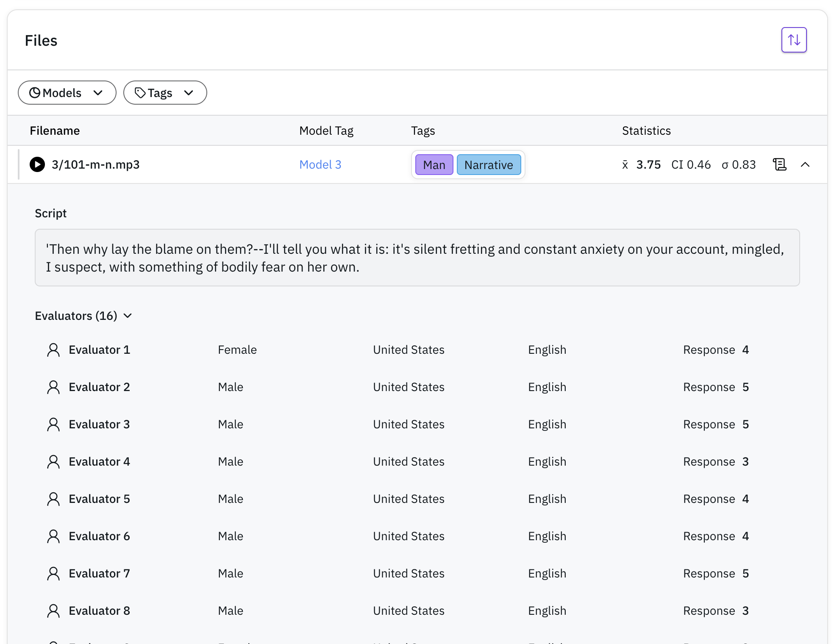Click Response 3 in Evaluator 8 row
The image size is (834, 644).
[x=716, y=611]
